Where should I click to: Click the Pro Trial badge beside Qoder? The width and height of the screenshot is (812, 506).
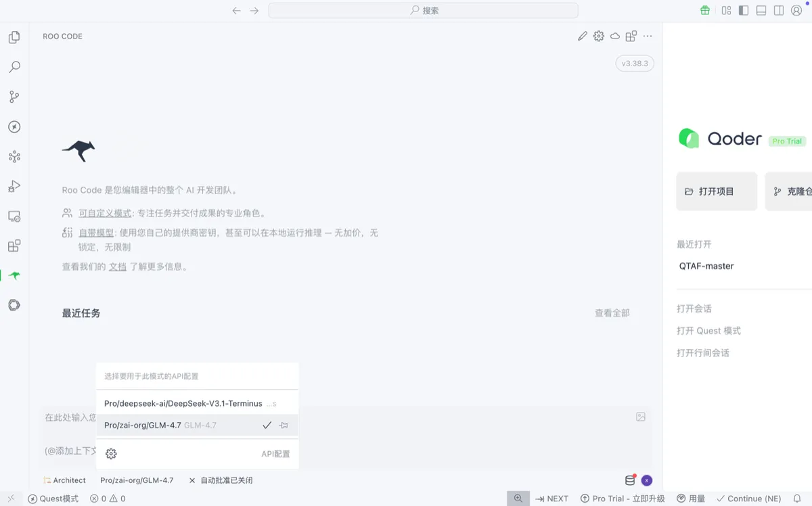coord(787,141)
